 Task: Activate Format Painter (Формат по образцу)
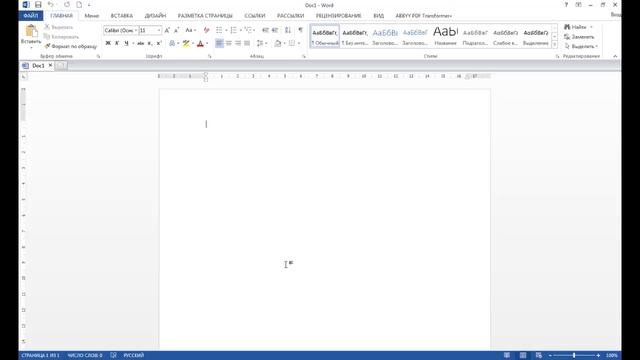click(70, 46)
